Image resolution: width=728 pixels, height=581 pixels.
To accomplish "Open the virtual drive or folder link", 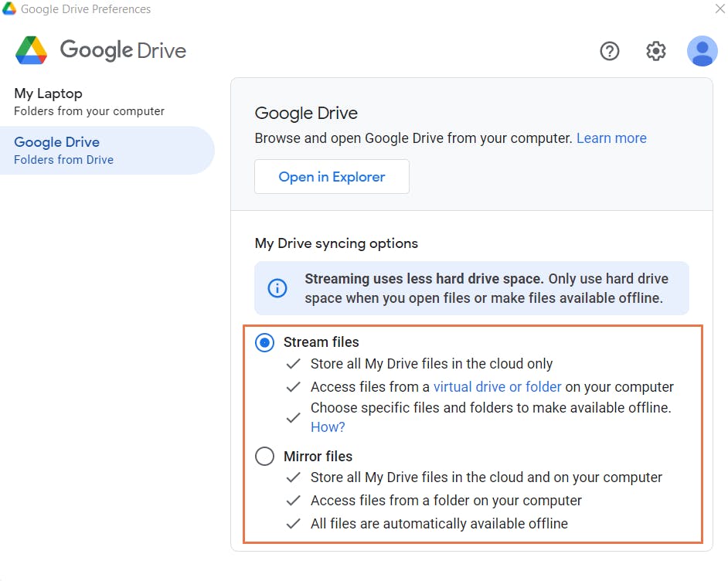I will (x=497, y=387).
